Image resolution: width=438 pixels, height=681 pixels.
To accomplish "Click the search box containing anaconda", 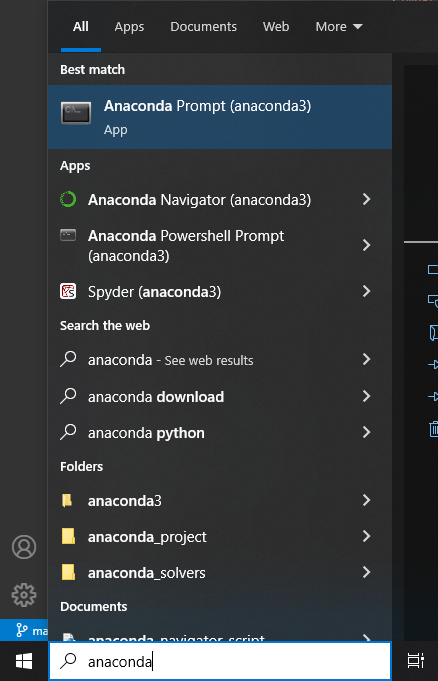I will pos(219,661).
